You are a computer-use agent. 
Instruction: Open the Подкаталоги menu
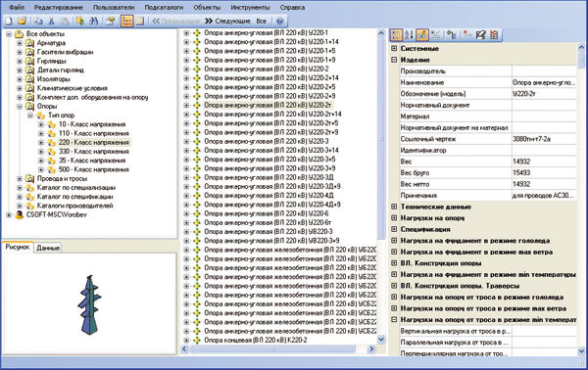click(164, 7)
